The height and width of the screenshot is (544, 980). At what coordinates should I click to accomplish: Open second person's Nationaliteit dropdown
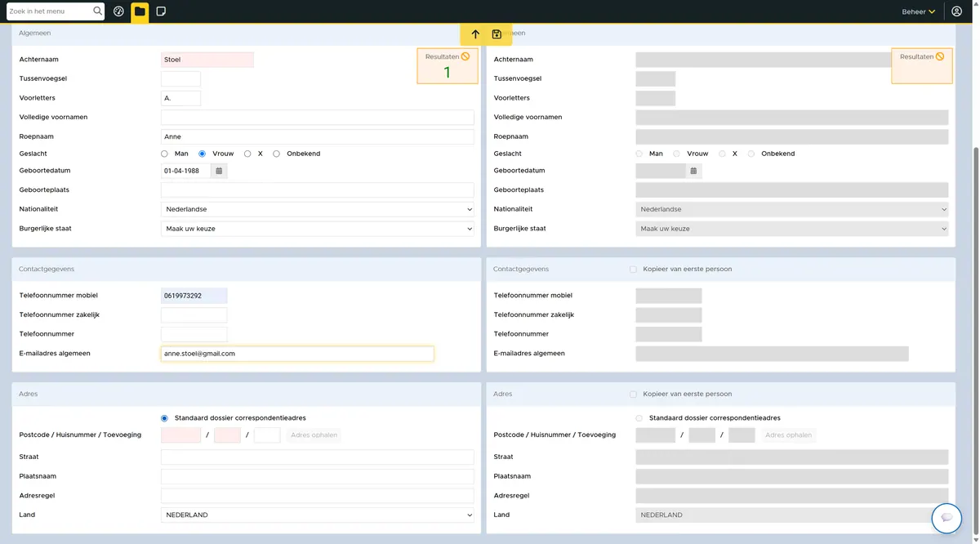pos(792,209)
